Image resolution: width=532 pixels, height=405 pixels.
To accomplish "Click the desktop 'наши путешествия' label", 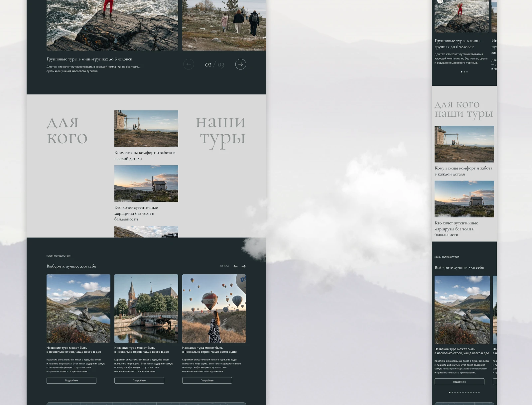I will [59, 256].
